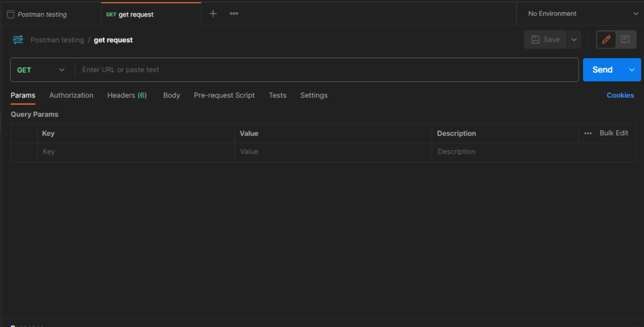Open the Cookies link
Viewport: 644px width, 327px height.
[620, 95]
